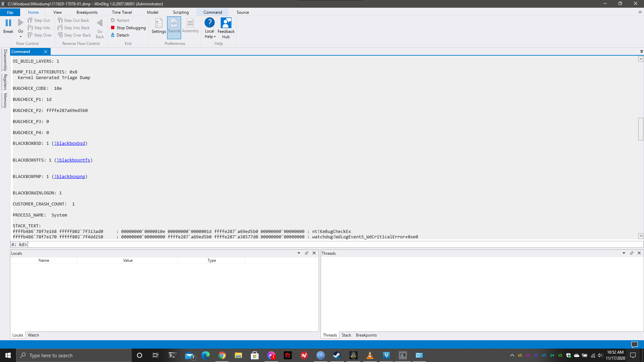This screenshot has width=644, height=362.
Task: Open the Memory side panel
Action: 5,101
